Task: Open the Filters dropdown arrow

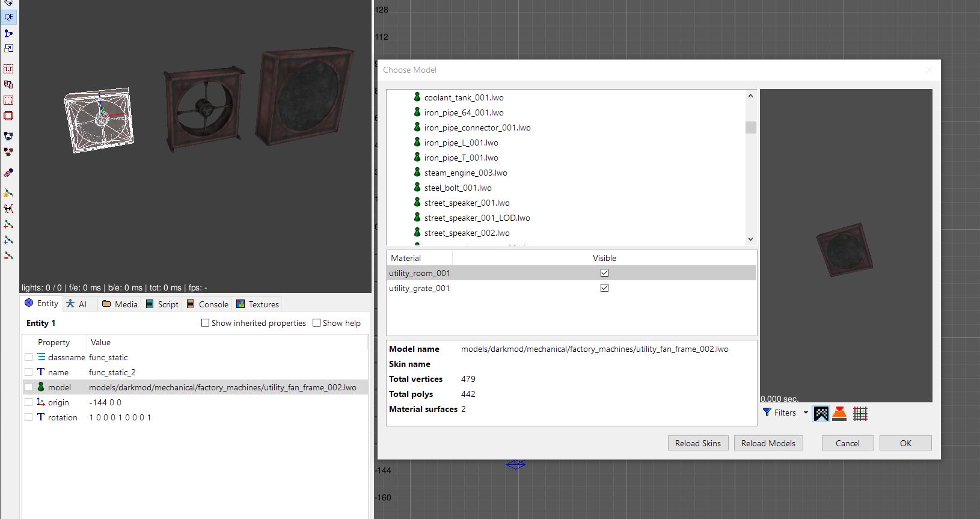Action: 806,413
